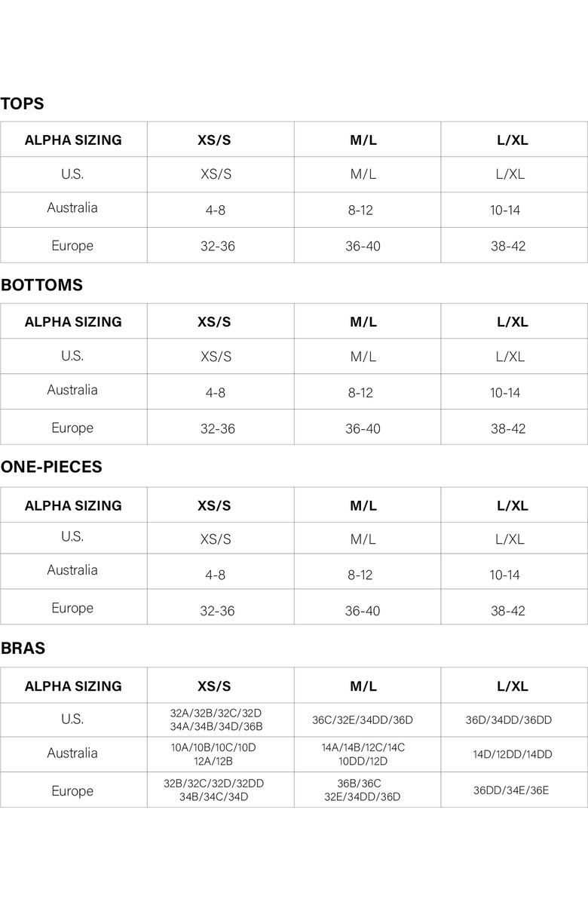588x902 pixels.
Task: Click the TOPS section heading
Action: [x=23, y=104]
